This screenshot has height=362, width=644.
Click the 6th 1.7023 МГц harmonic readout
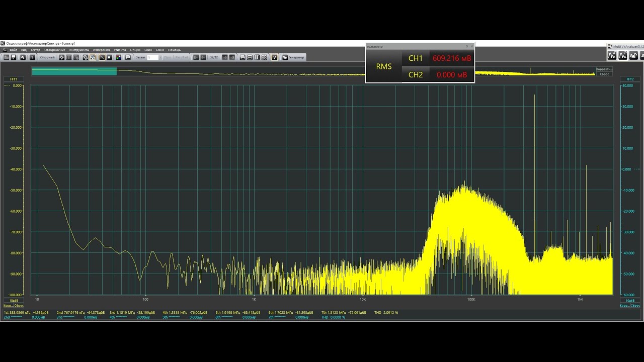pyautogui.click(x=291, y=313)
